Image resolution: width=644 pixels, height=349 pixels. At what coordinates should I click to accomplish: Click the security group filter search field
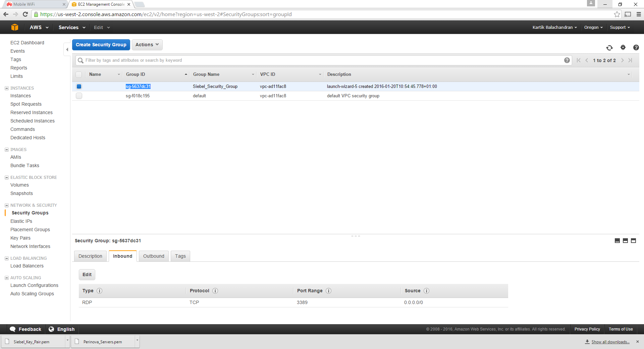tap(324, 60)
